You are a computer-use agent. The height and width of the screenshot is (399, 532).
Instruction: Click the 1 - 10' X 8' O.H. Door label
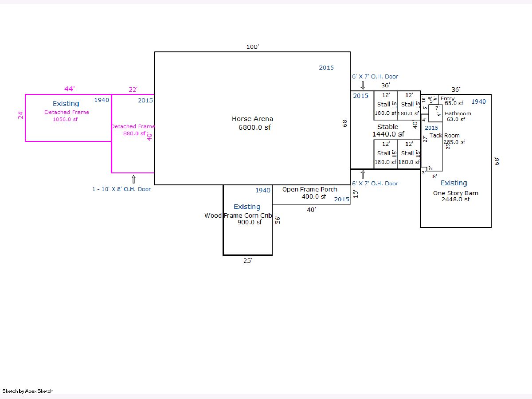coord(121,189)
